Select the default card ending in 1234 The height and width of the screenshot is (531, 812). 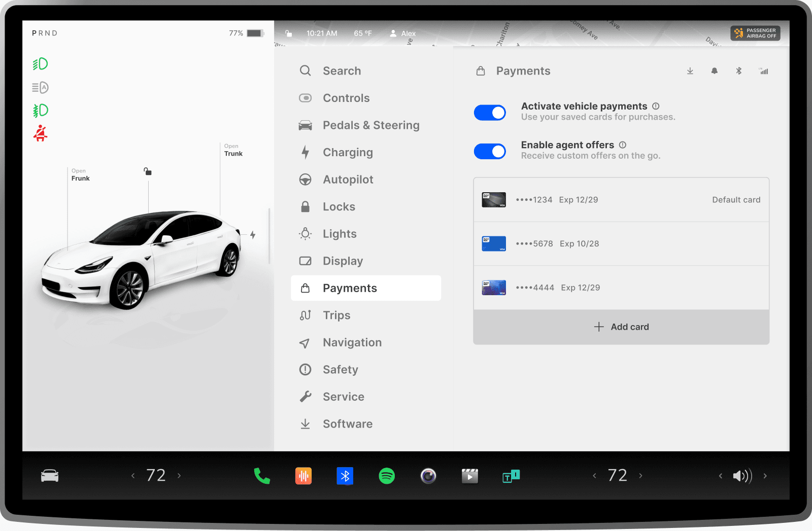[x=621, y=200]
